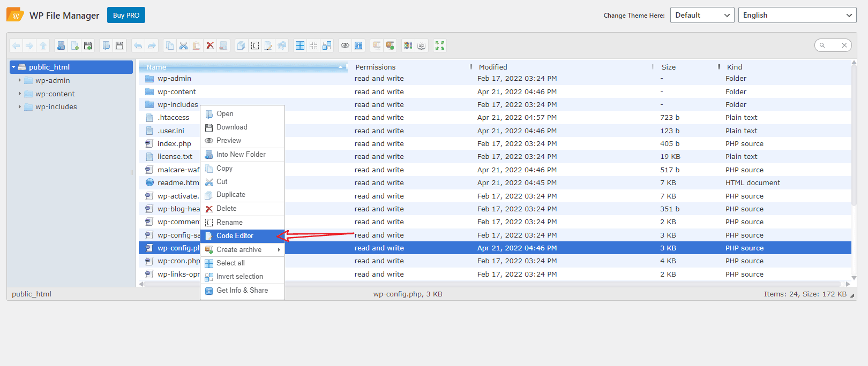
Task: Click the Cut scissors icon in toolbar
Action: [183, 46]
